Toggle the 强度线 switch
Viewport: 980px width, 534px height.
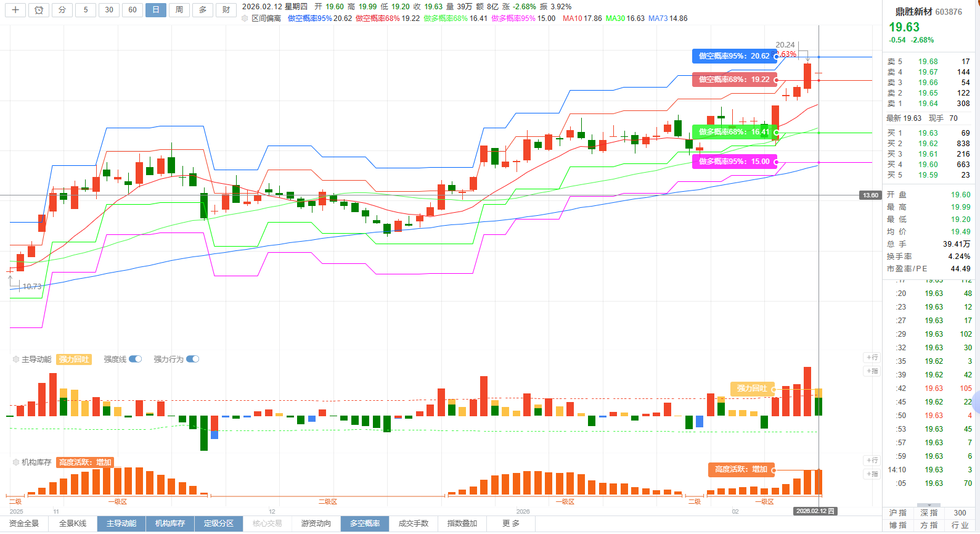[136, 359]
